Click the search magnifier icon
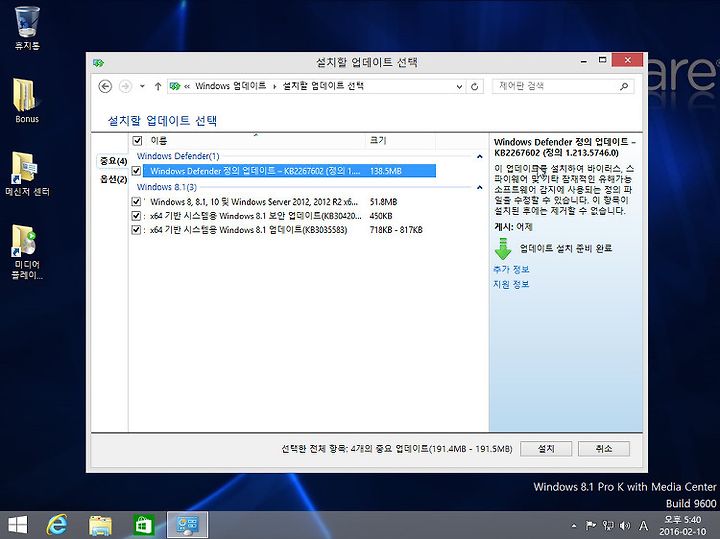 (624, 86)
